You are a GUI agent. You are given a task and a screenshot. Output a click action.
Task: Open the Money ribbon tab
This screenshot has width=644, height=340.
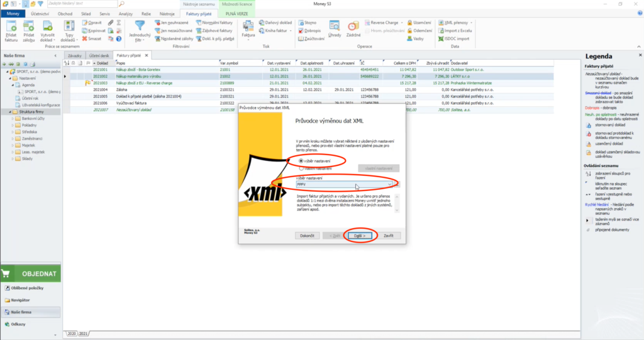point(13,14)
